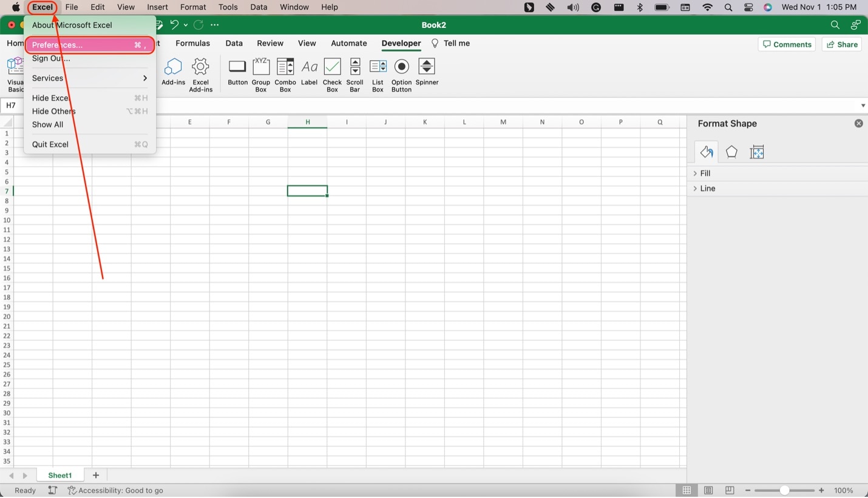Choose Preferences from the Excel menu

tap(90, 45)
